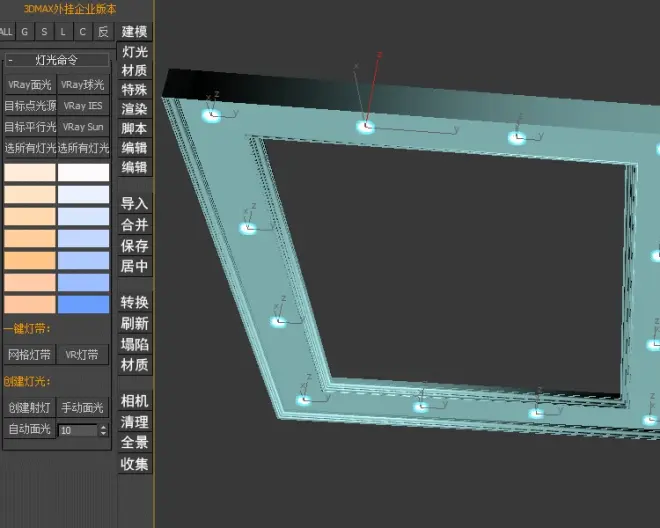Click the spinner arrows beside value 10
This screenshot has height=528, width=660.
(103, 430)
